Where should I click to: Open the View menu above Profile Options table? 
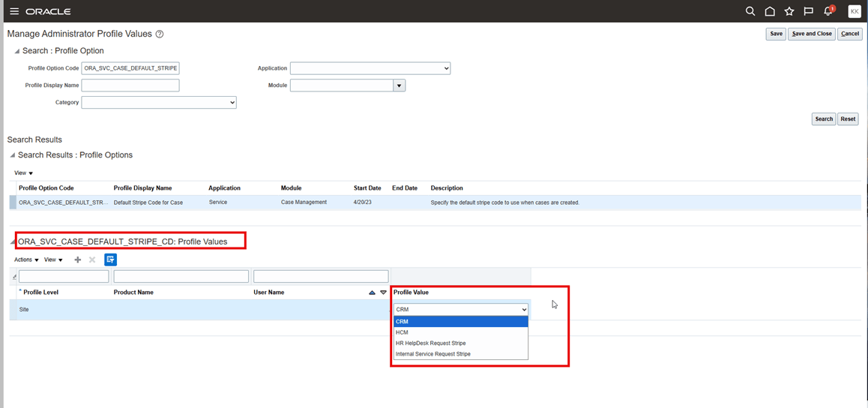24,173
